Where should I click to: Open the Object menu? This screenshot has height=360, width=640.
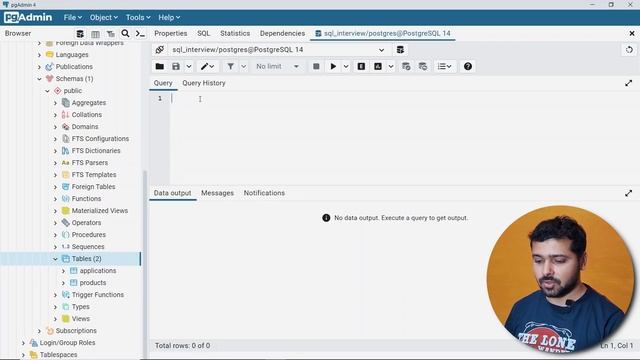click(104, 18)
